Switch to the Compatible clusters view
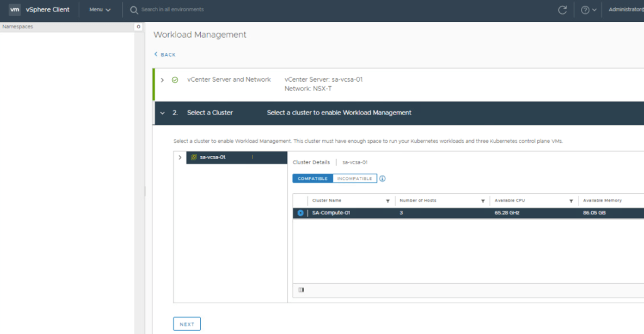 tap(312, 179)
